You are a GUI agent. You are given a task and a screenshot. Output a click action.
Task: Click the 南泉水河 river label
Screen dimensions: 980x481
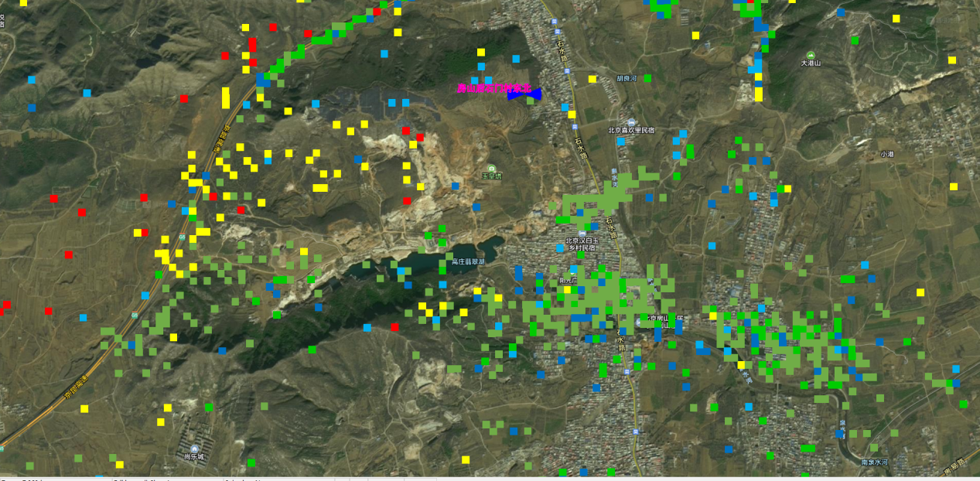tap(874, 462)
